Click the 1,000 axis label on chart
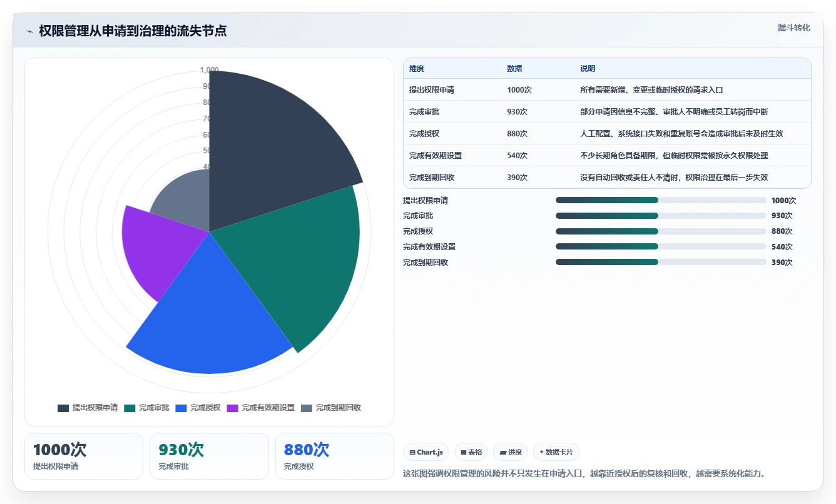The height and width of the screenshot is (504, 836). point(210,70)
